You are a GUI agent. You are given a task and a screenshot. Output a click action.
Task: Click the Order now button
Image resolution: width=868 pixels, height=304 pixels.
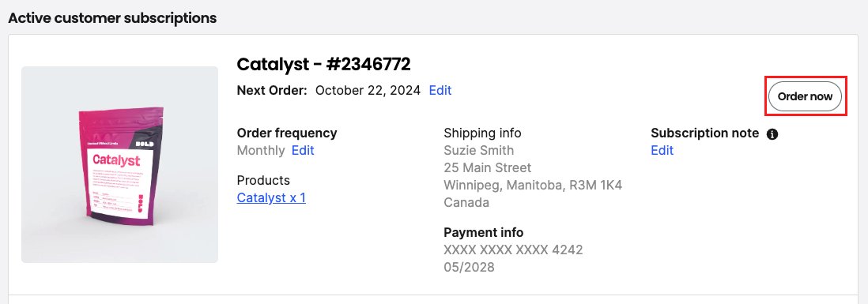805,96
